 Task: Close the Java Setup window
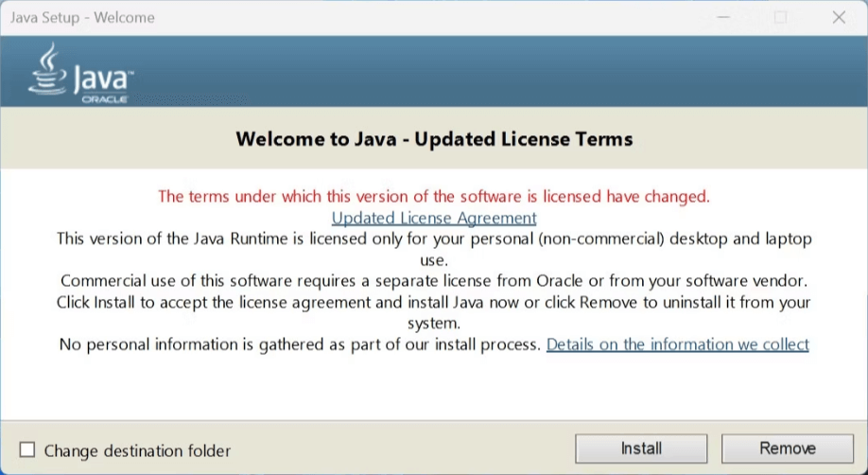[x=838, y=18]
